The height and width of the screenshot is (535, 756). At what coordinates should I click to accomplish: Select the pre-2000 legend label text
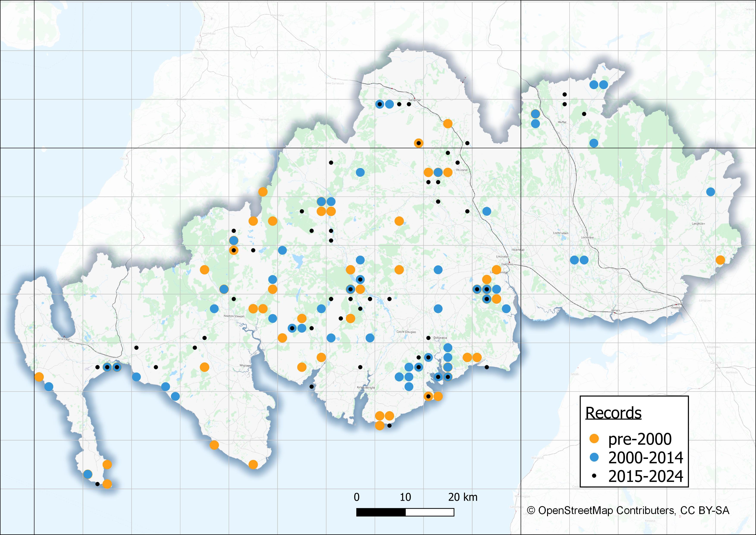[x=640, y=439]
